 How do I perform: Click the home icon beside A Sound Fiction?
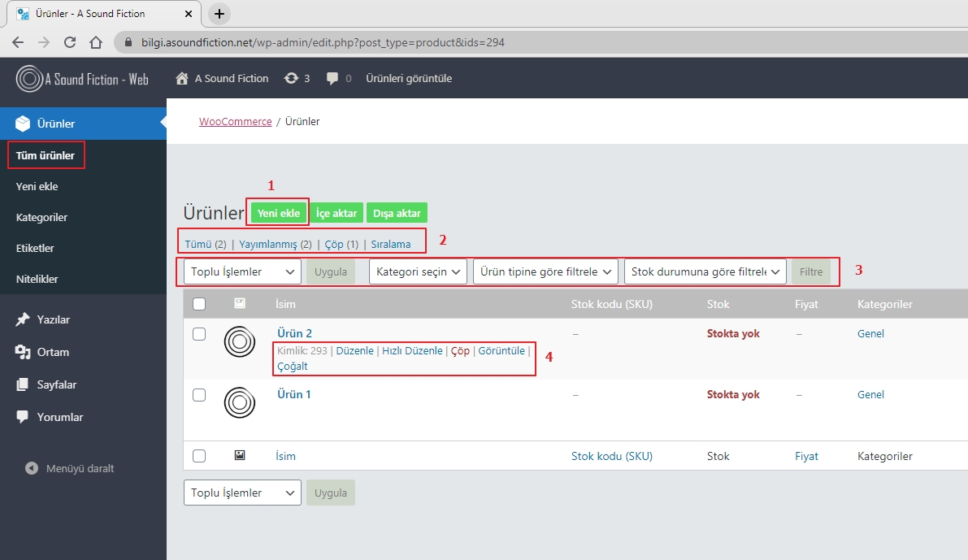click(183, 79)
